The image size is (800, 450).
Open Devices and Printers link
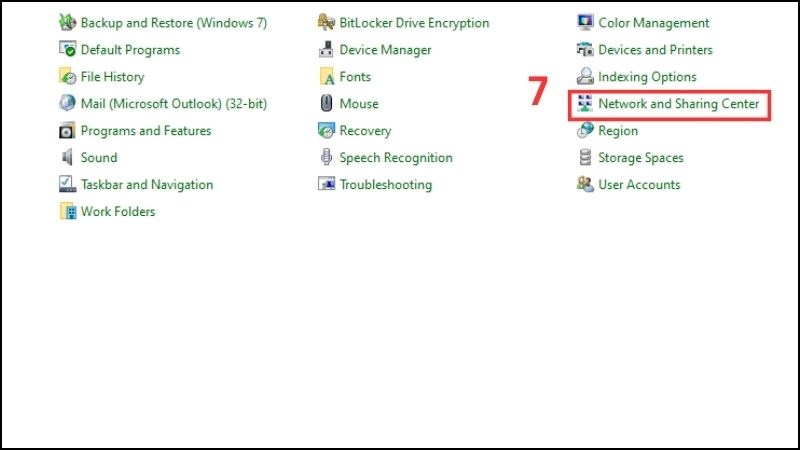click(655, 50)
